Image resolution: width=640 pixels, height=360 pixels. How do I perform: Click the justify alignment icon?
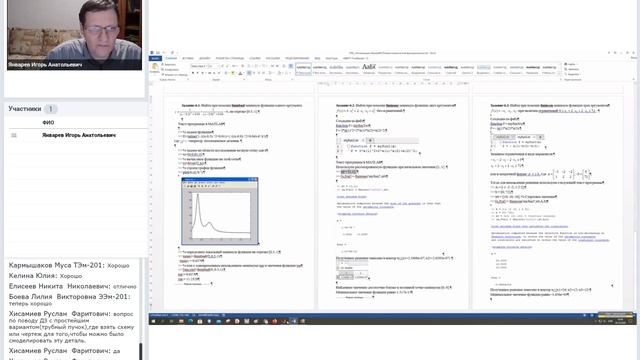tap(264, 73)
